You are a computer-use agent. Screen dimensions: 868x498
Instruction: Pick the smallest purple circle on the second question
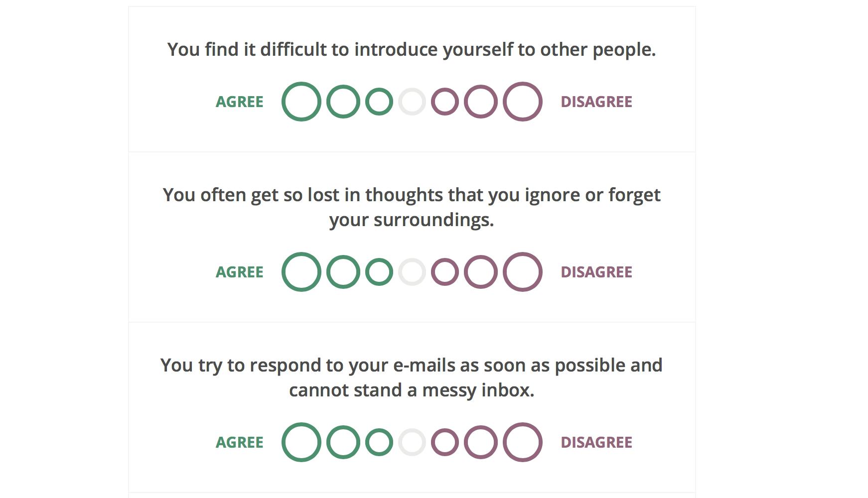click(446, 271)
